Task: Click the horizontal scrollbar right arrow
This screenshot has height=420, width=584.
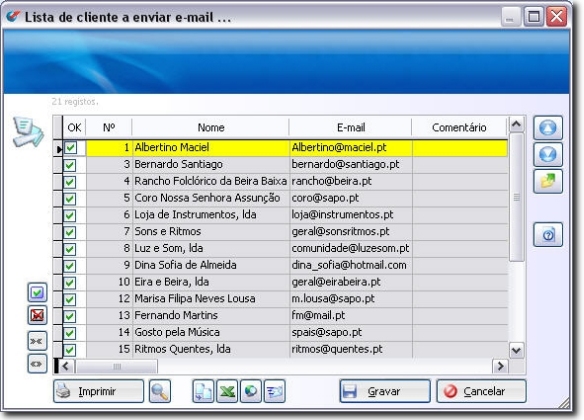Action: pyautogui.click(x=501, y=366)
